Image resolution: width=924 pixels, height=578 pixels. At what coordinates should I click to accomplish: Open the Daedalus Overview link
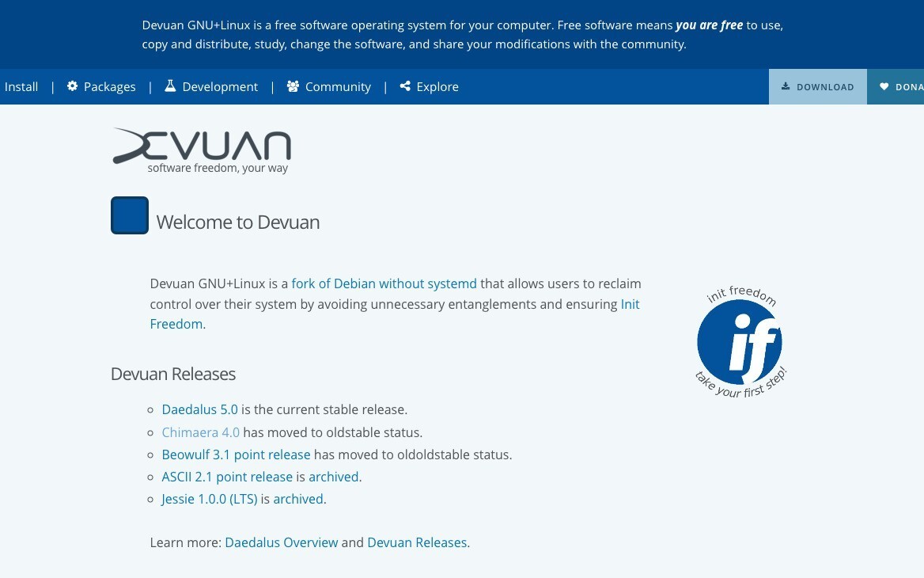point(281,542)
